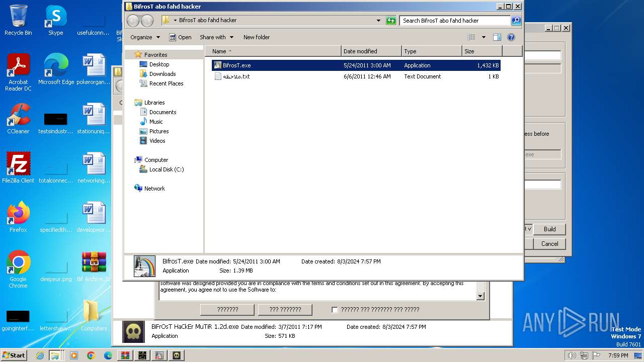Expand the breadcrumb arrow before BifrosT folder

(175, 21)
